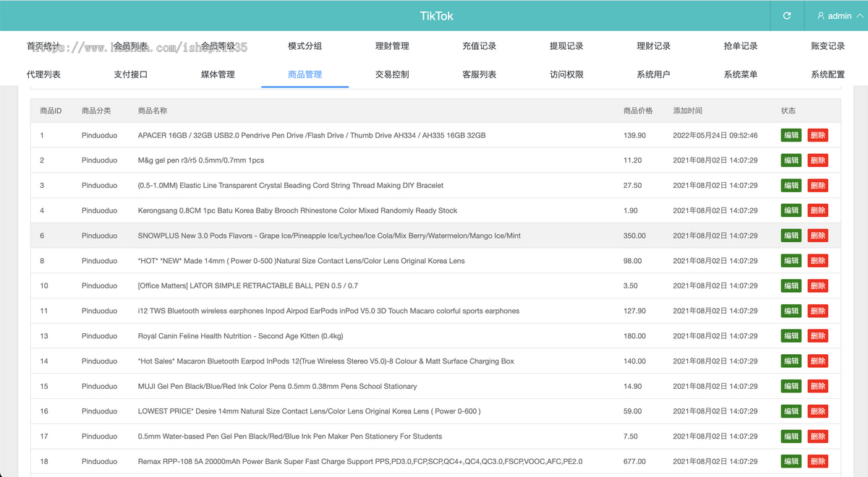Delete the Royal Canin Feline product
This screenshot has width=868, height=477.
tap(818, 336)
